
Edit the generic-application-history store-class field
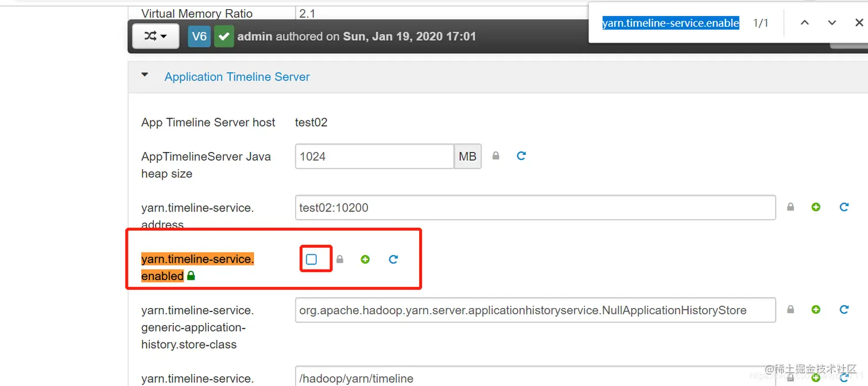coord(536,310)
